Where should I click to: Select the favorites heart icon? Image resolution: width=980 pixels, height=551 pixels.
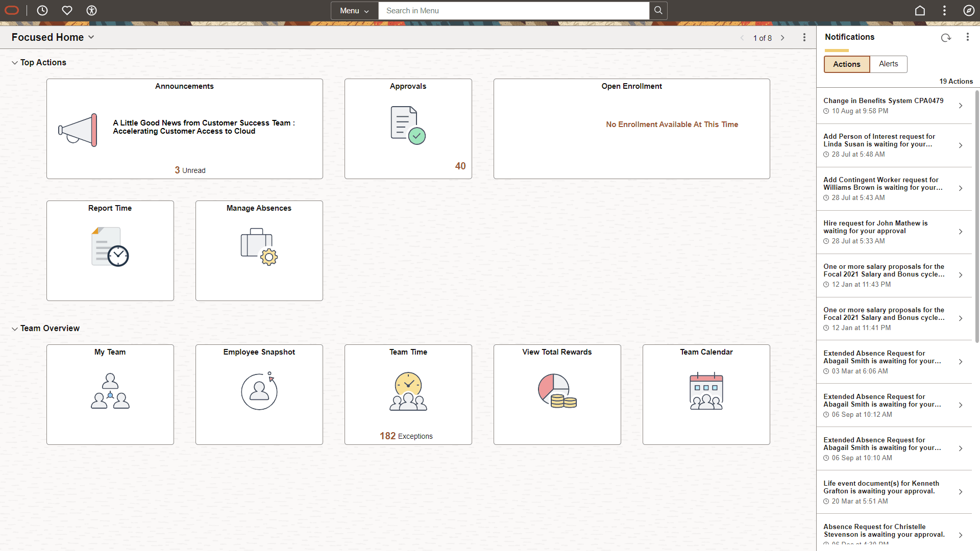tap(67, 10)
